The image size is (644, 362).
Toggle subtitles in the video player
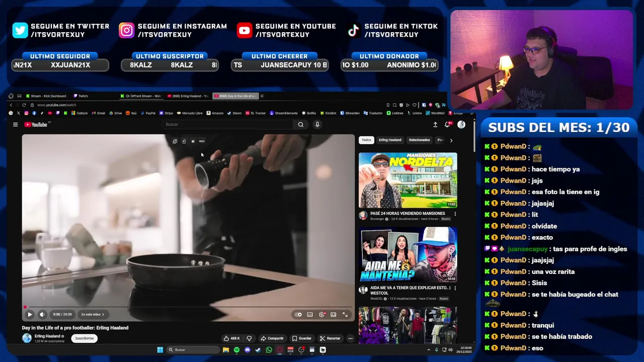(x=310, y=314)
